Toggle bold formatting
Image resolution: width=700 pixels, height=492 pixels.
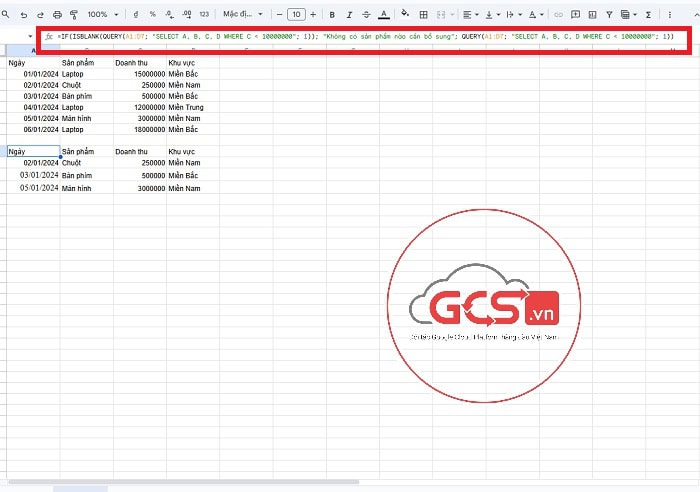(x=332, y=15)
